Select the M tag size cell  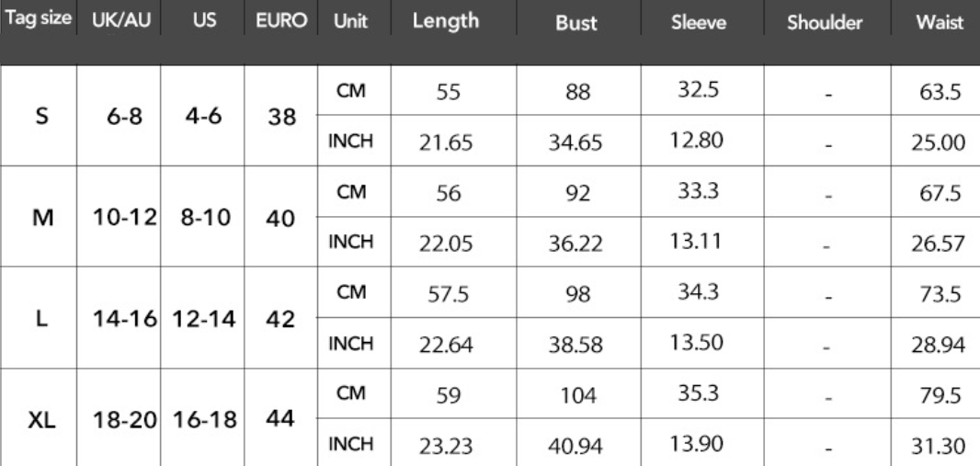point(42,218)
